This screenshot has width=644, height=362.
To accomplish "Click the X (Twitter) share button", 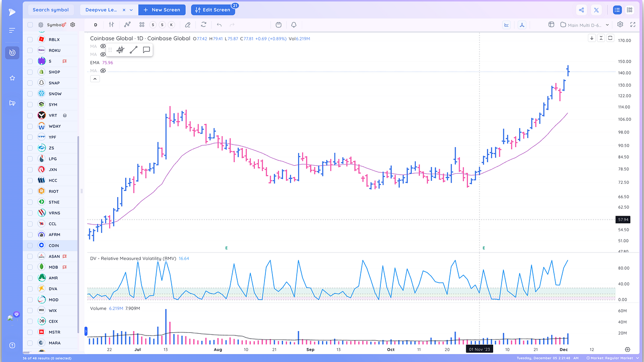I will pyautogui.click(x=596, y=10).
